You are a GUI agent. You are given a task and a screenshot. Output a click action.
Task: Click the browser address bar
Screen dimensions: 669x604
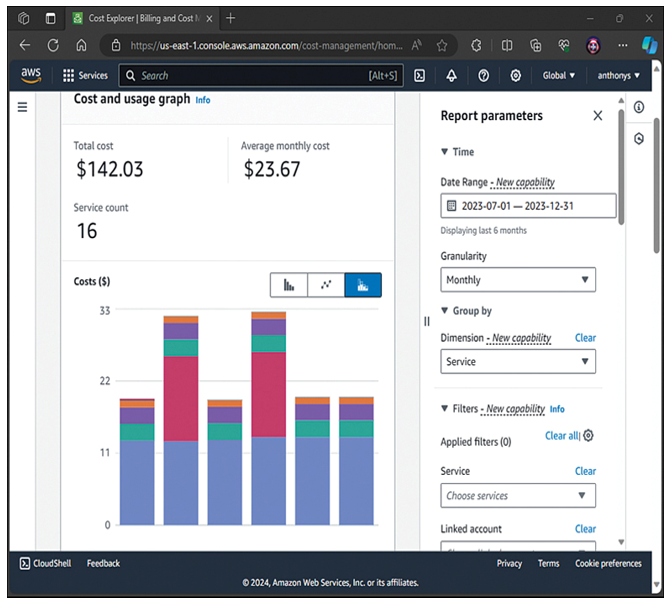[x=266, y=45]
